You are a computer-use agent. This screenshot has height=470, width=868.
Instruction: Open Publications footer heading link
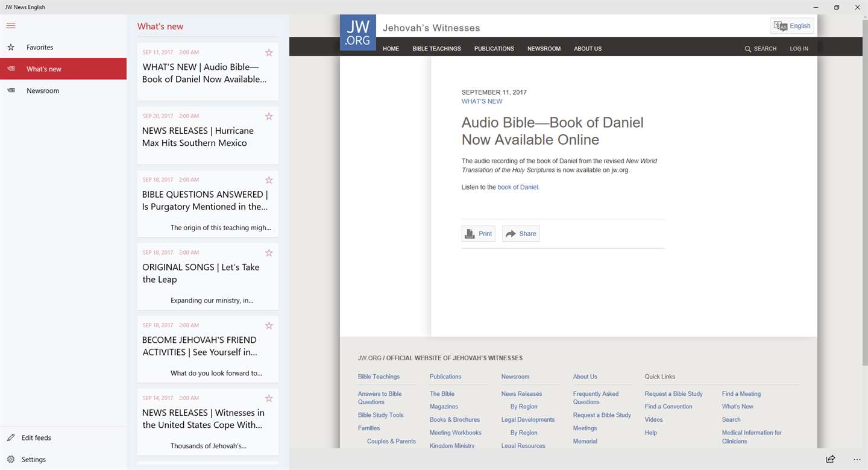[445, 377]
